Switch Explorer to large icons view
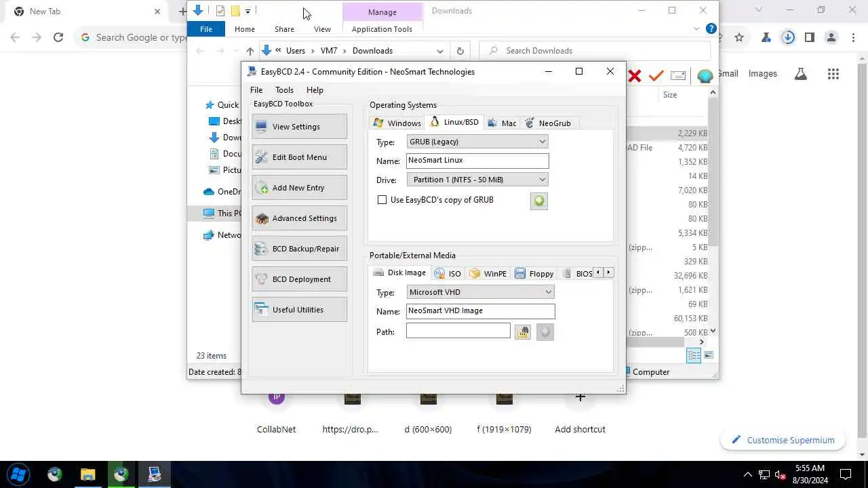This screenshot has height=488, width=868. click(x=709, y=355)
